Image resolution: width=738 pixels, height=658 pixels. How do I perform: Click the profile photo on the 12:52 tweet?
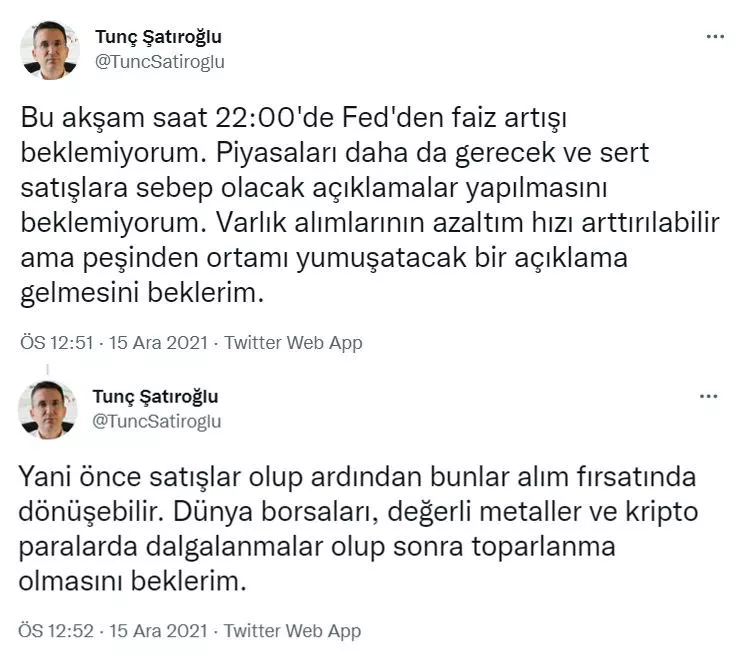click(x=47, y=409)
